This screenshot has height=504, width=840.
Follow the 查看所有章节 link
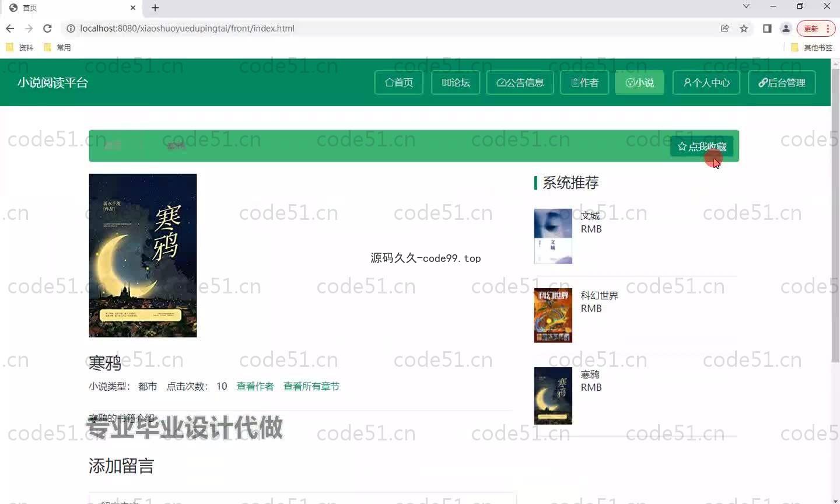pos(311,386)
